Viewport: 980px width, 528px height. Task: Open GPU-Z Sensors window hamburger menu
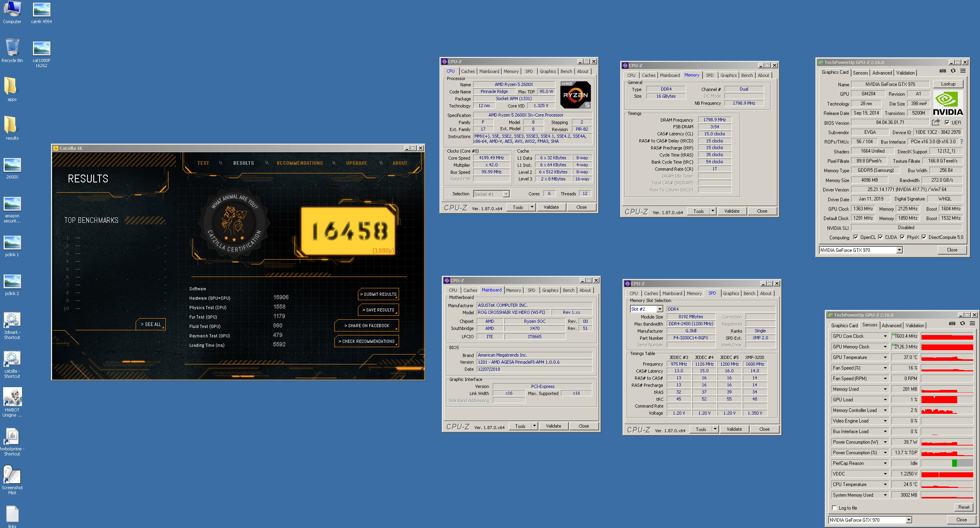[972, 324]
